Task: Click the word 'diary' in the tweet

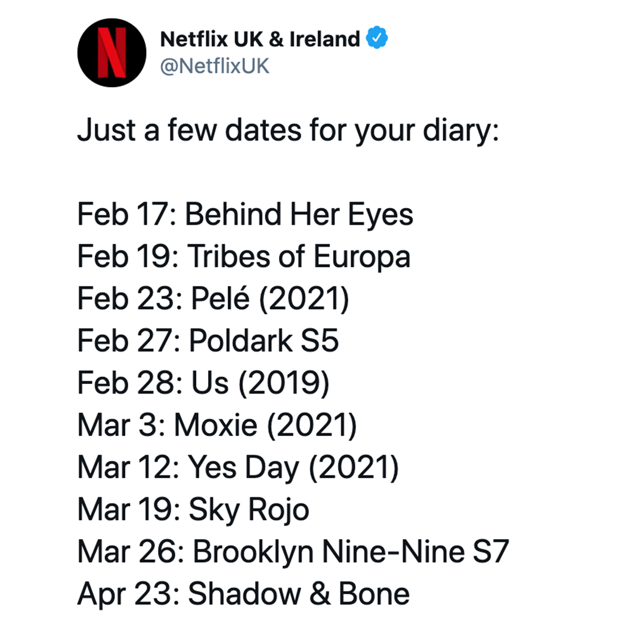Action: (x=457, y=131)
